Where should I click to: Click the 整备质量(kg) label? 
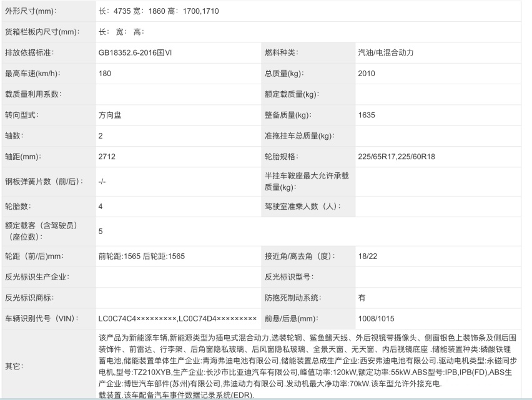click(x=288, y=115)
